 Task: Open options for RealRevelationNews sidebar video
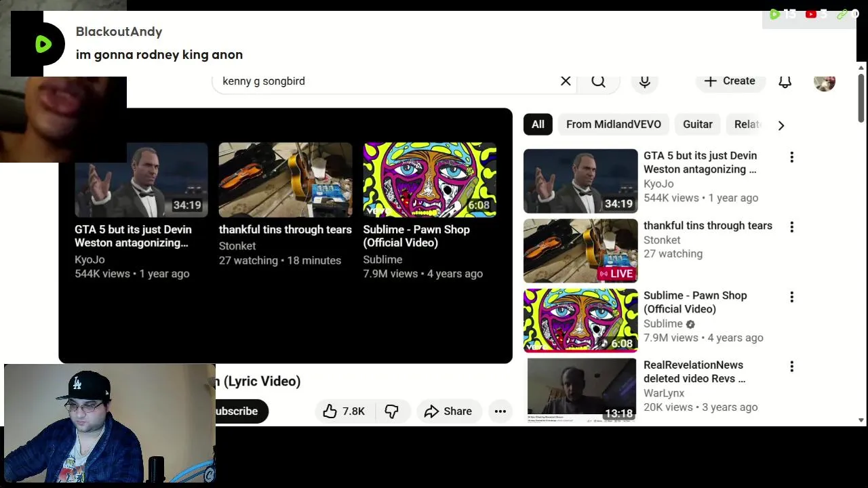coord(791,367)
